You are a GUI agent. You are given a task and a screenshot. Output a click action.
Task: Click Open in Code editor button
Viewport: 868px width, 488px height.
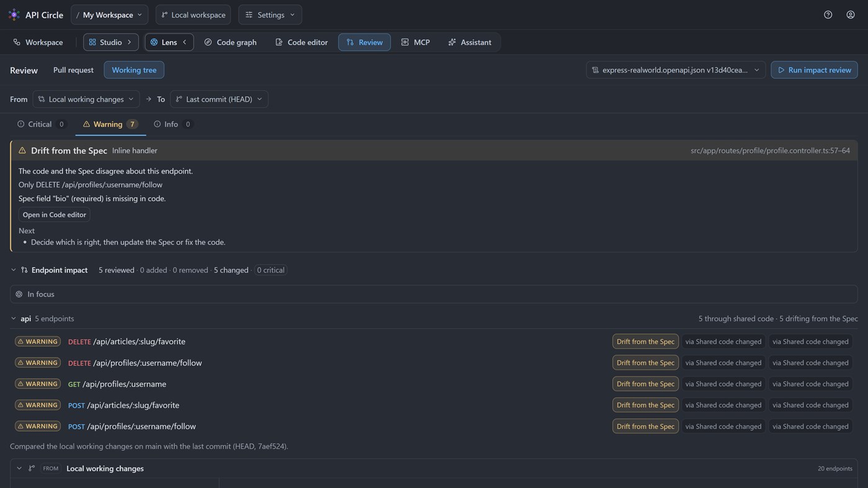[55, 215]
